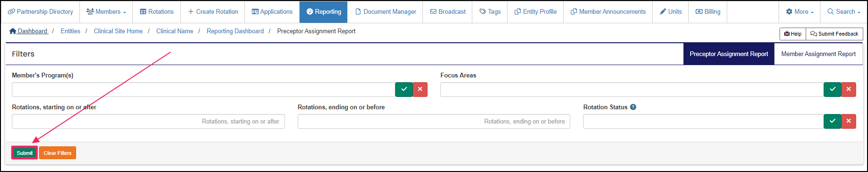Click the Help button
Image resolution: width=868 pixels, height=172 pixels.
click(793, 34)
